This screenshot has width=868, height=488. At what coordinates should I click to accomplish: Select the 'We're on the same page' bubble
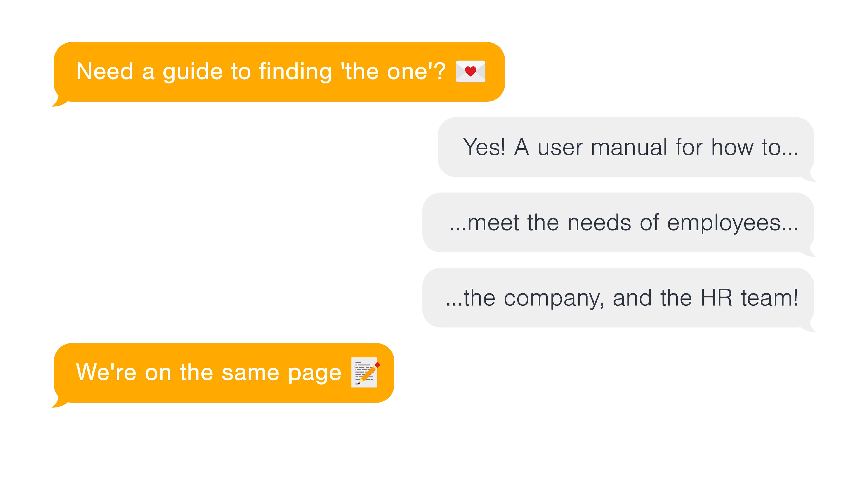[224, 373]
